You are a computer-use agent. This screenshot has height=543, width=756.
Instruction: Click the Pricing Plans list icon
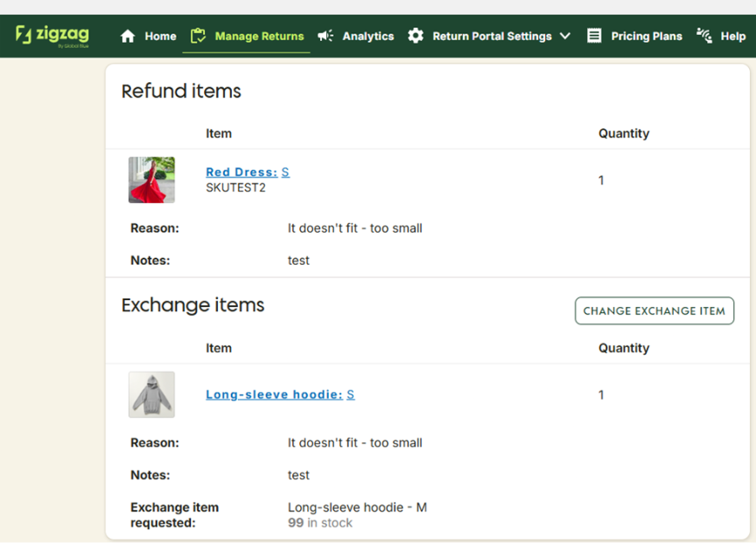(x=594, y=36)
